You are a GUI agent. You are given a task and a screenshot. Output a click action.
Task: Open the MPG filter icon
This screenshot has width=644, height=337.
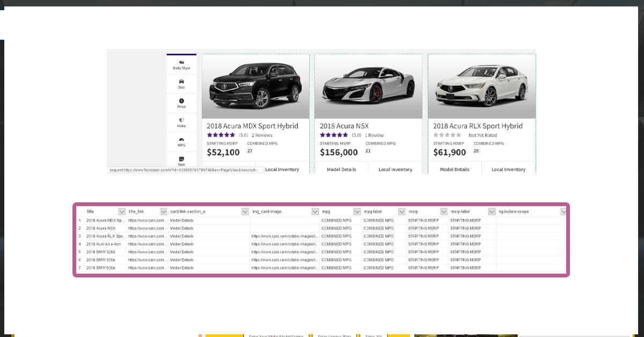tap(181, 140)
